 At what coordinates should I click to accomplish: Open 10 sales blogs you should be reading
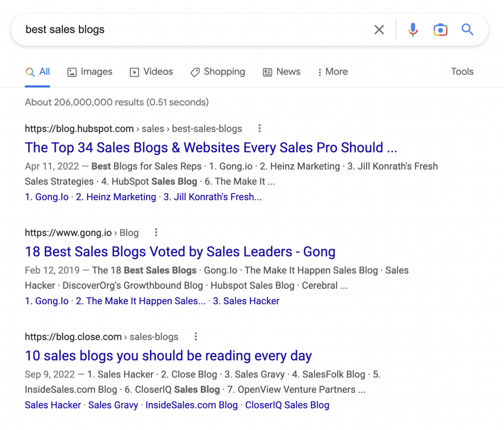[168, 356]
